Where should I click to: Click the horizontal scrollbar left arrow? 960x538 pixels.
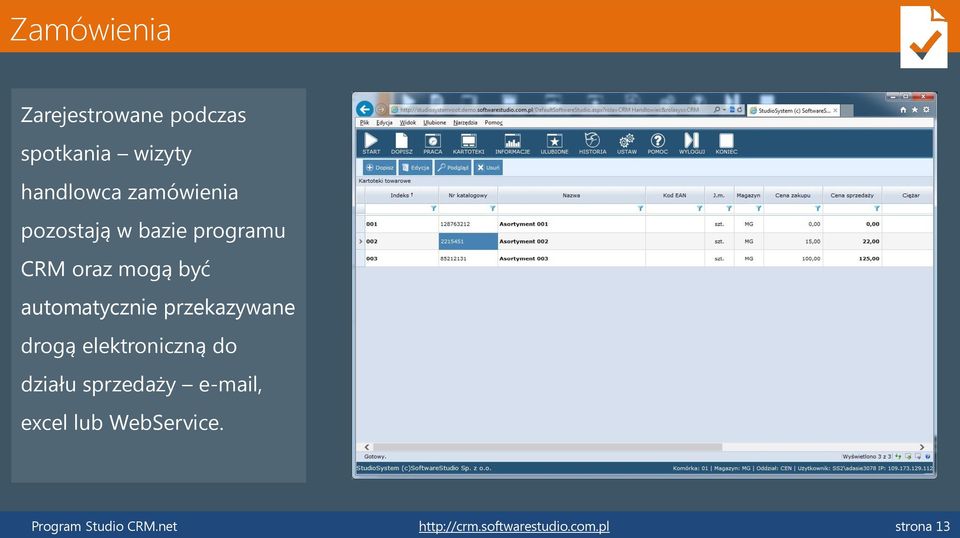click(367, 447)
